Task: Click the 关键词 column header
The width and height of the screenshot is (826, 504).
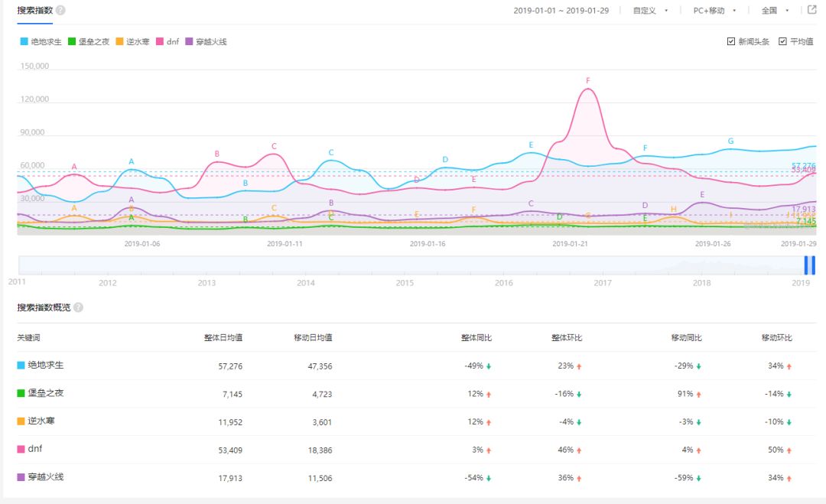Action: point(28,337)
